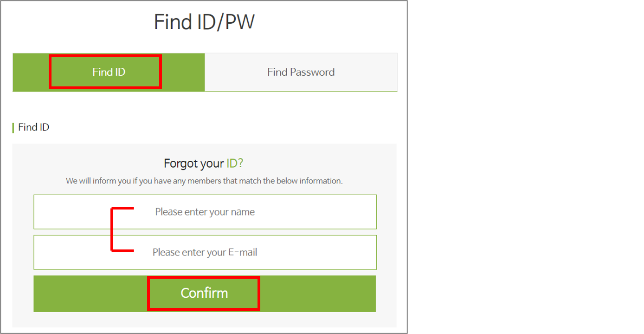Place cursor in the E-mail text box

[x=205, y=252]
